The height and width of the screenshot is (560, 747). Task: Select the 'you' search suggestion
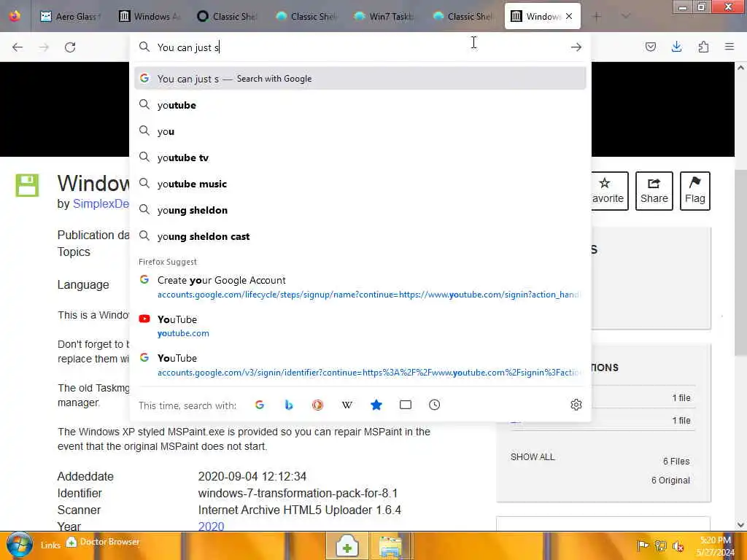click(x=360, y=131)
